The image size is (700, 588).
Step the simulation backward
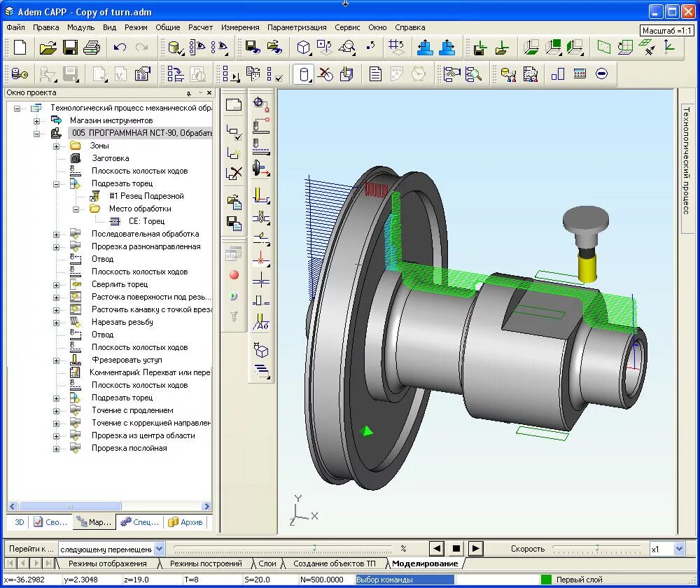[437, 548]
